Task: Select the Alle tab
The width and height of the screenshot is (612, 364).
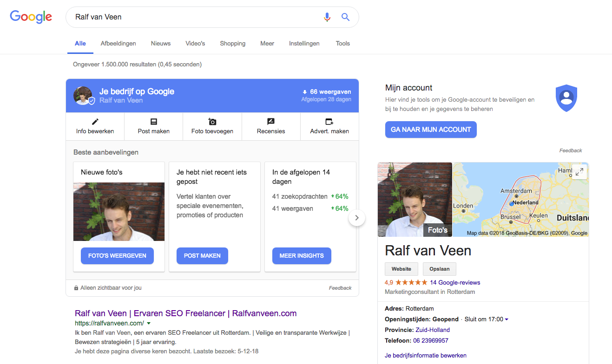Action: (80, 43)
